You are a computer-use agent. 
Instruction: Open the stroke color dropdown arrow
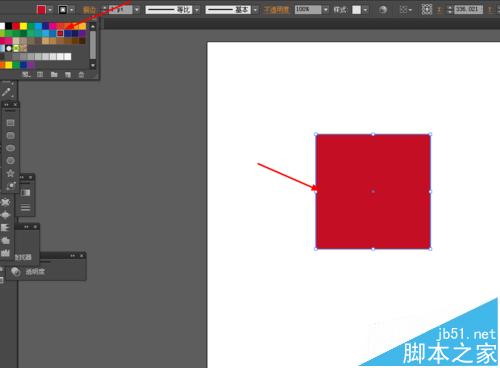72,10
